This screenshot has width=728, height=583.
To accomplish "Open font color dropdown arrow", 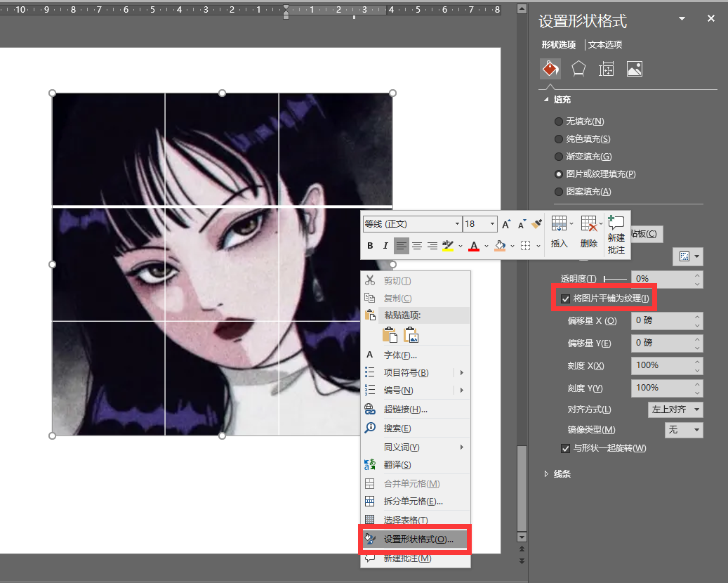I will [486, 246].
